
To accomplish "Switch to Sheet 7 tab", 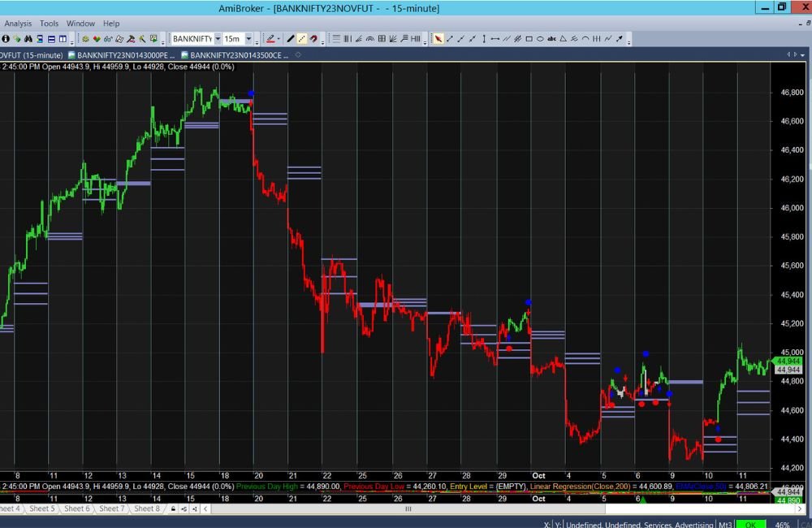I will pos(112,509).
